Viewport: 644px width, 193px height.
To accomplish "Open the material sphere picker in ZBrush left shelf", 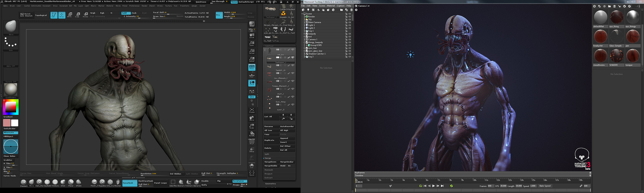I will (11, 90).
